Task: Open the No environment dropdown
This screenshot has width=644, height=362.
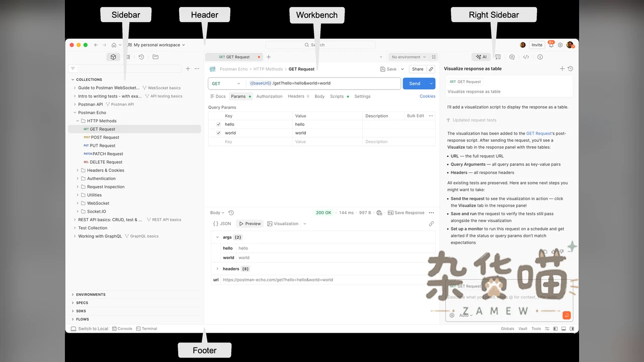Action: tap(409, 57)
